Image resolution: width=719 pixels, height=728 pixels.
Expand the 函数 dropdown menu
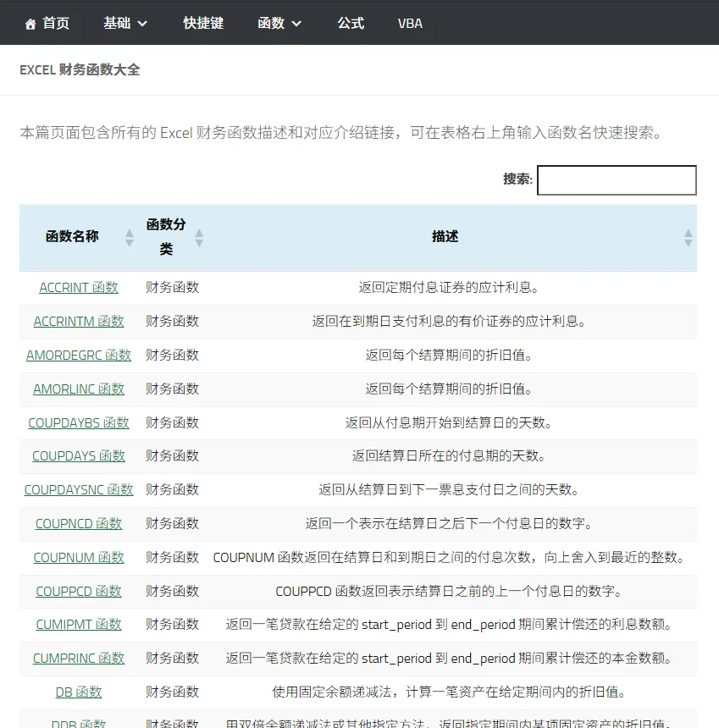click(279, 23)
